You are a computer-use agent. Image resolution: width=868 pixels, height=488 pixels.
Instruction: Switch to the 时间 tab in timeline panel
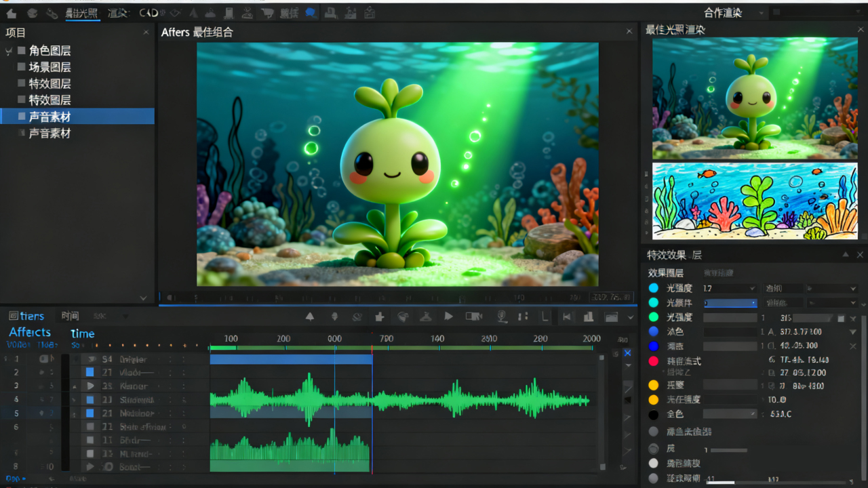[70, 316]
